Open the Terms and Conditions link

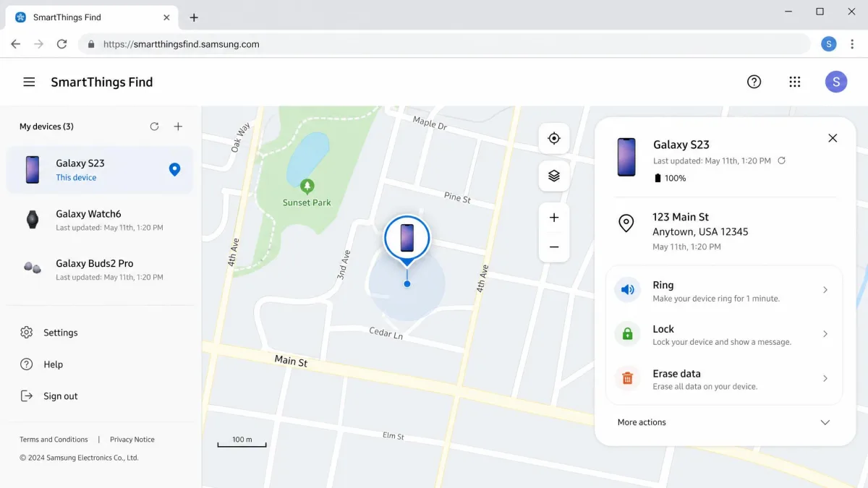click(x=54, y=440)
